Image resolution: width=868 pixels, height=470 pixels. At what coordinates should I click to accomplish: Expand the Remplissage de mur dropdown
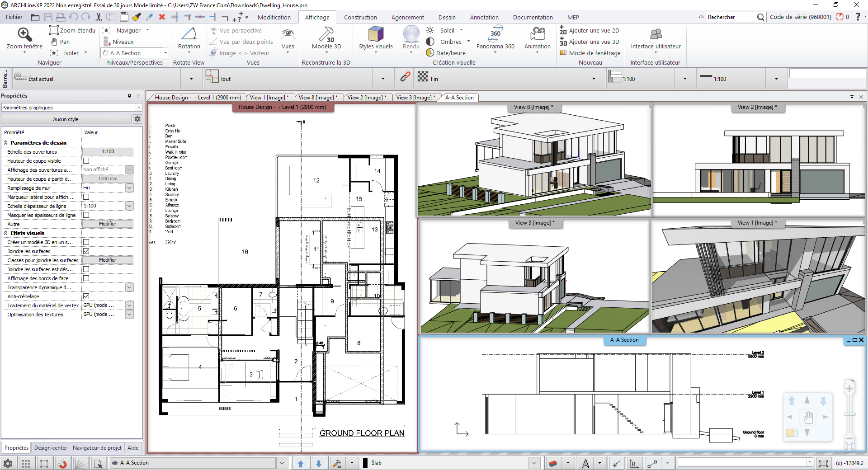129,188
